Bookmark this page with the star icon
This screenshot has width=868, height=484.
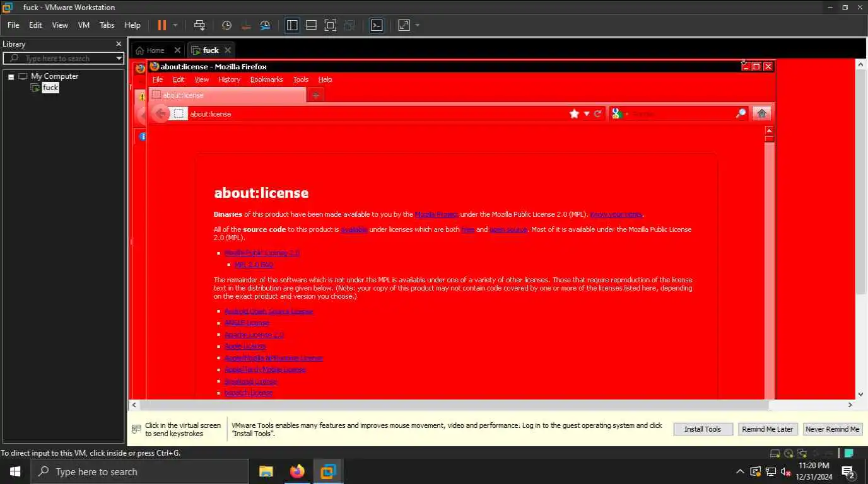tap(574, 113)
